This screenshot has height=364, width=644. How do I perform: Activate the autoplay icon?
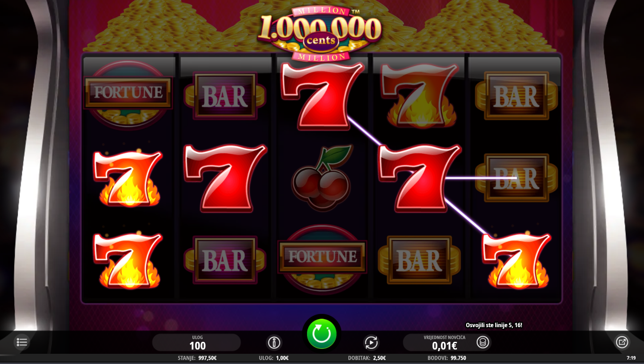coord(371,343)
